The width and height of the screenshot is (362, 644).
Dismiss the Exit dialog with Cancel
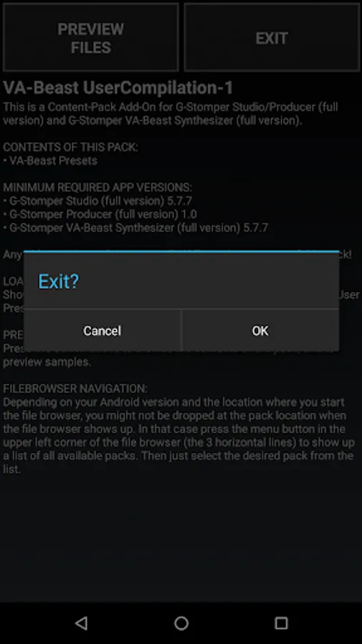[102, 331]
